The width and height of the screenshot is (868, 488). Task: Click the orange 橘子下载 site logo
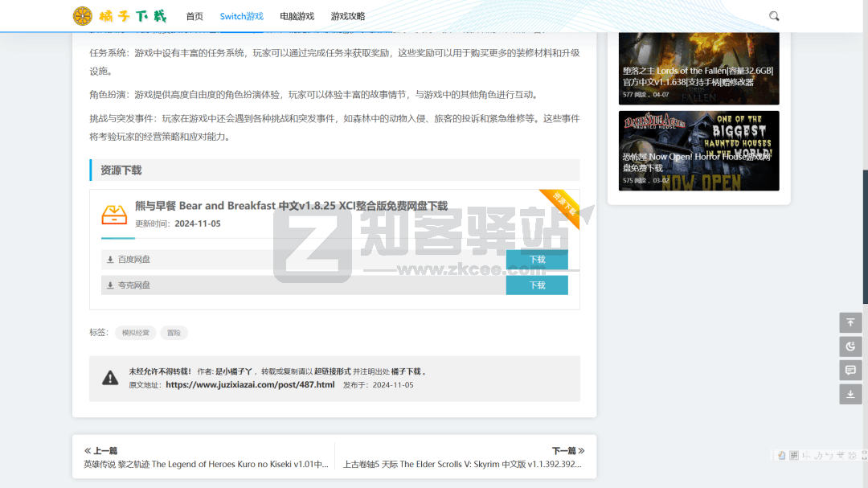[120, 16]
